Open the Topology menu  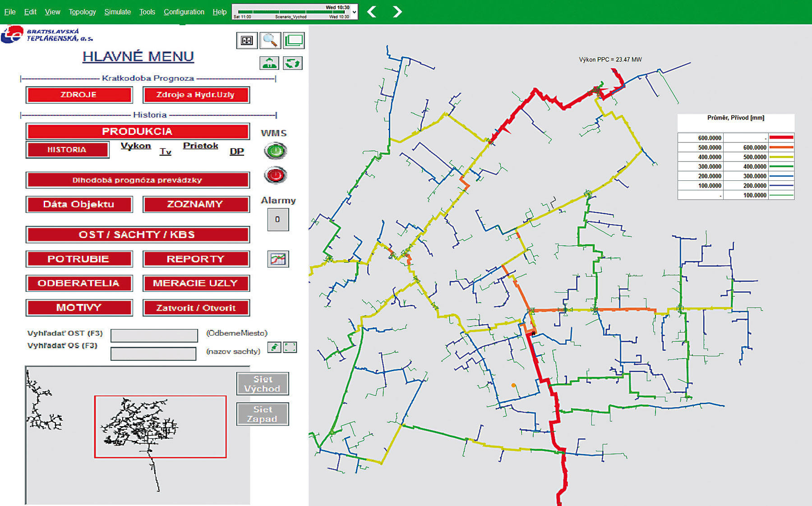82,12
